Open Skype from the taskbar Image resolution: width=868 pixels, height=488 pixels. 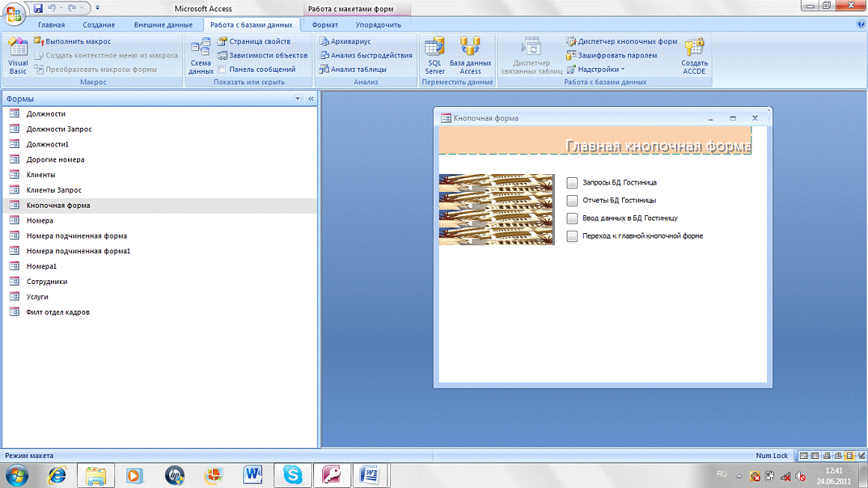(x=292, y=475)
